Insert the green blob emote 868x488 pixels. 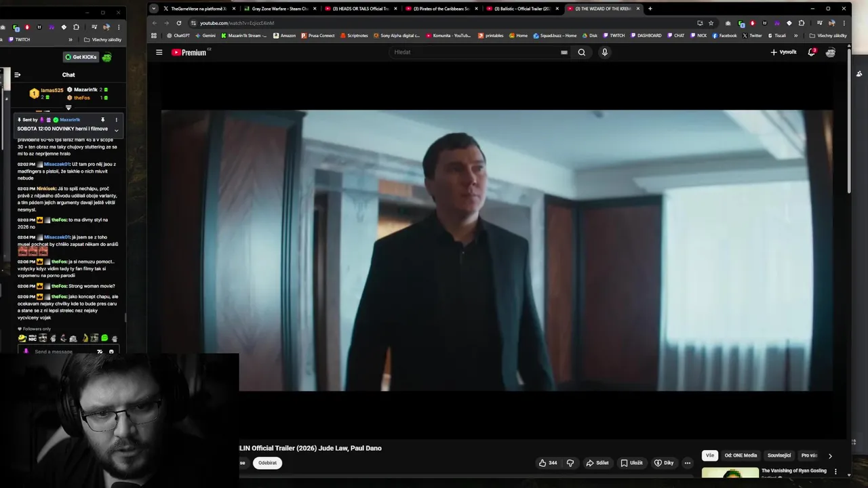pyautogui.click(x=104, y=338)
